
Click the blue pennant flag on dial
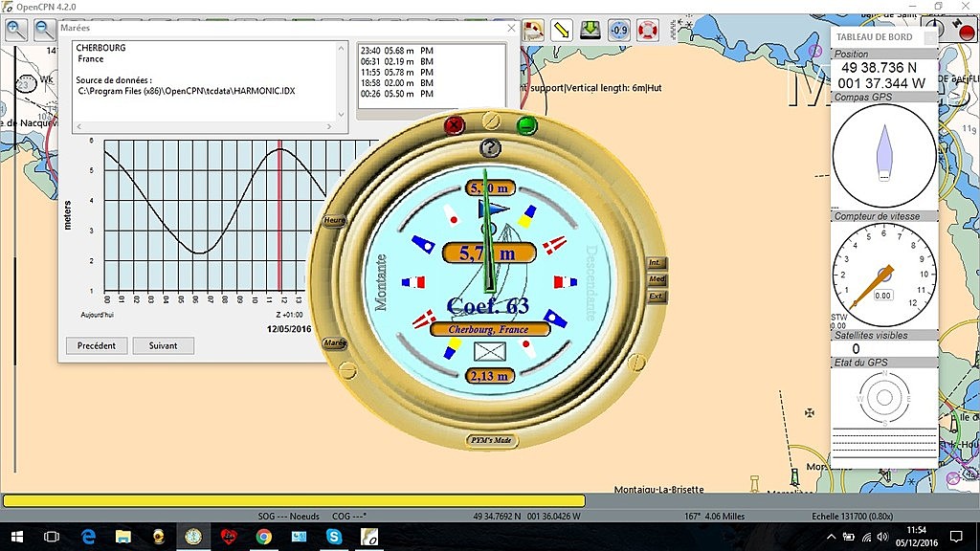493,209
